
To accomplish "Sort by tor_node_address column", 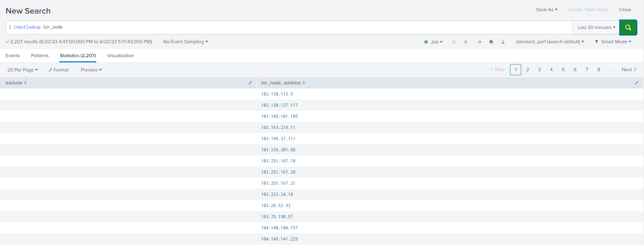I will click(x=283, y=83).
